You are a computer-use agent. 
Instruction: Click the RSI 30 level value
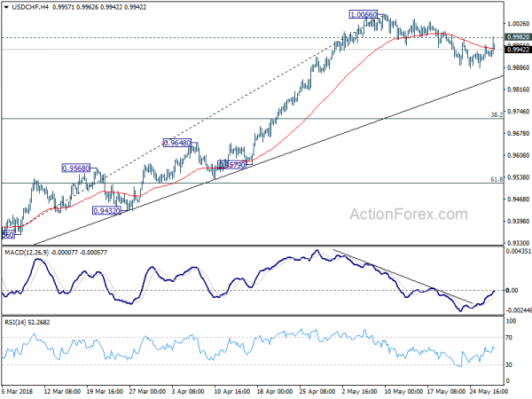pyautogui.click(x=509, y=364)
